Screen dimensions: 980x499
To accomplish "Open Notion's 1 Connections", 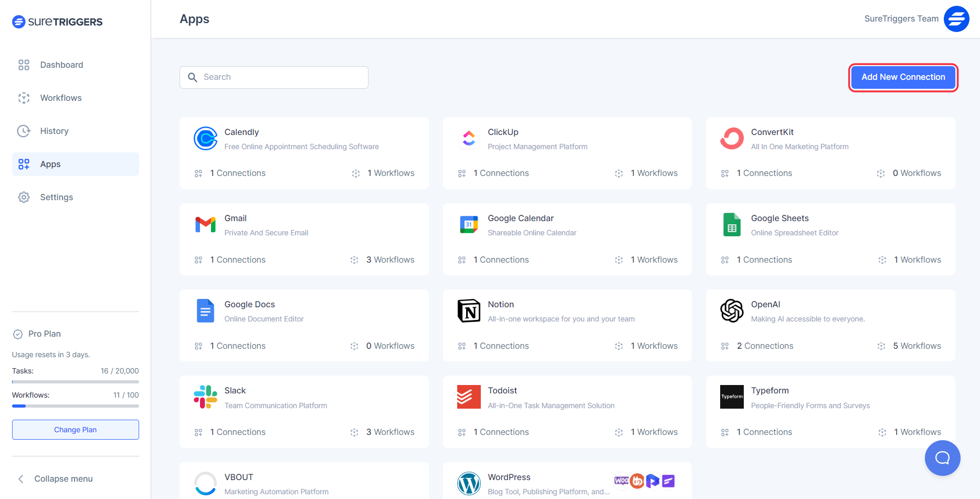I will (493, 346).
